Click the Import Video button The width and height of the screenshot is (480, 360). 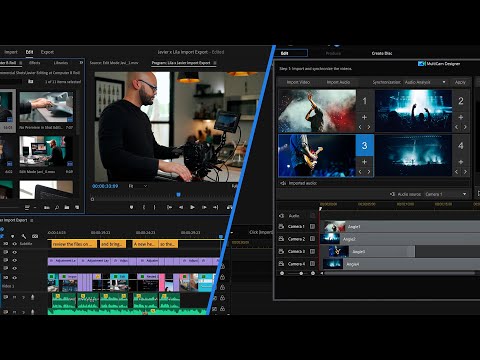pos(298,82)
